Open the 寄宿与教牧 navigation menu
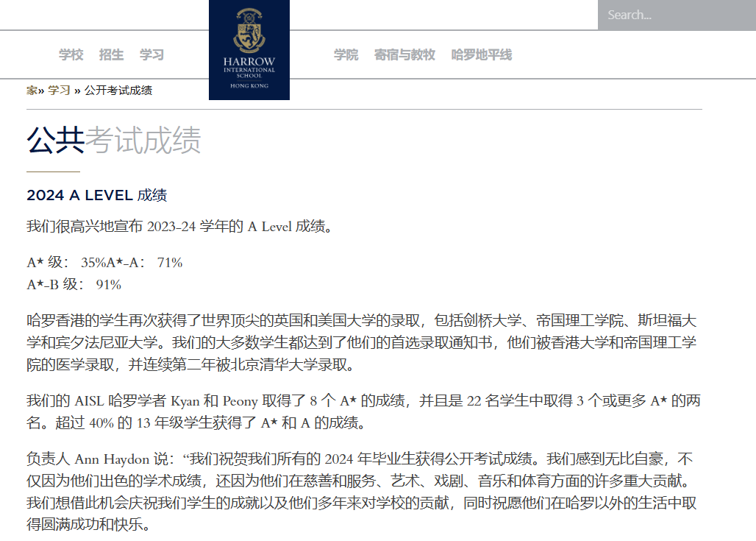The height and width of the screenshot is (541, 756). tap(405, 55)
